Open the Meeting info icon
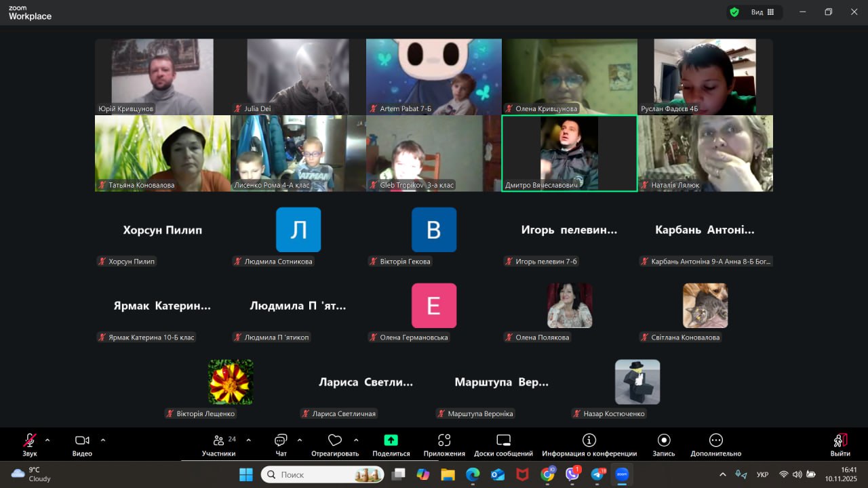 tap(589, 441)
